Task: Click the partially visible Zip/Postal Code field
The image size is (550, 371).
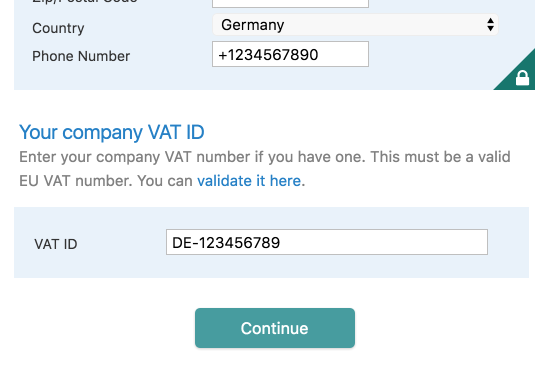Action: [290, 4]
